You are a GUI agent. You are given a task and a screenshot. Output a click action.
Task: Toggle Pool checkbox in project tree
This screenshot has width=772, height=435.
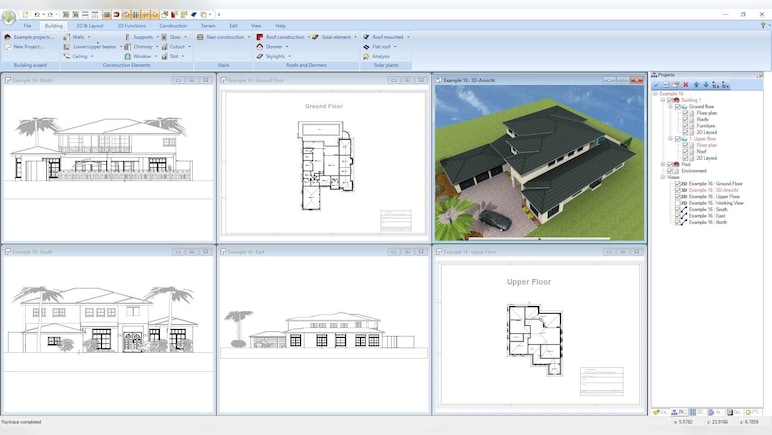point(670,164)
